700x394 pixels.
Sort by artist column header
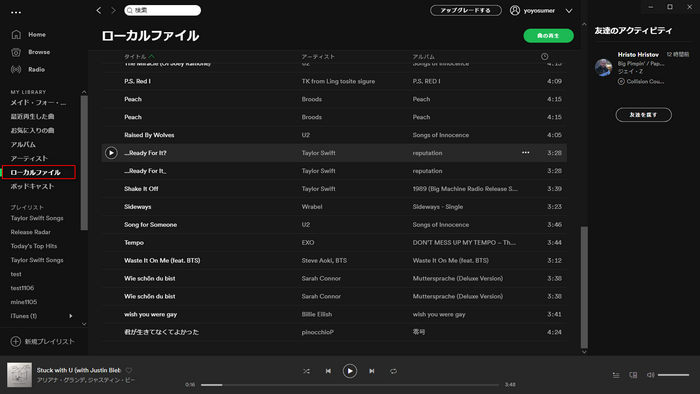pyautogui.click(x=318, y=56)
